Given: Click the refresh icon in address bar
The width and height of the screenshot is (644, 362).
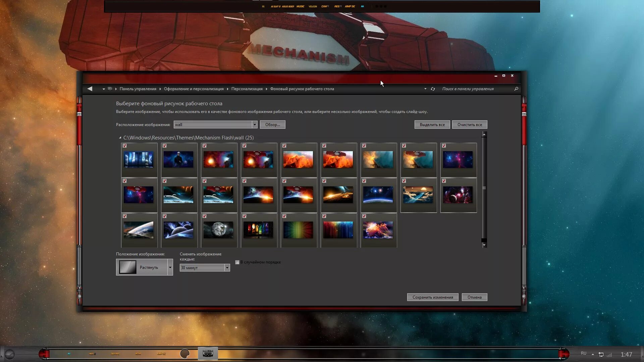Looking at the screenshot, I should coord(433,89).
